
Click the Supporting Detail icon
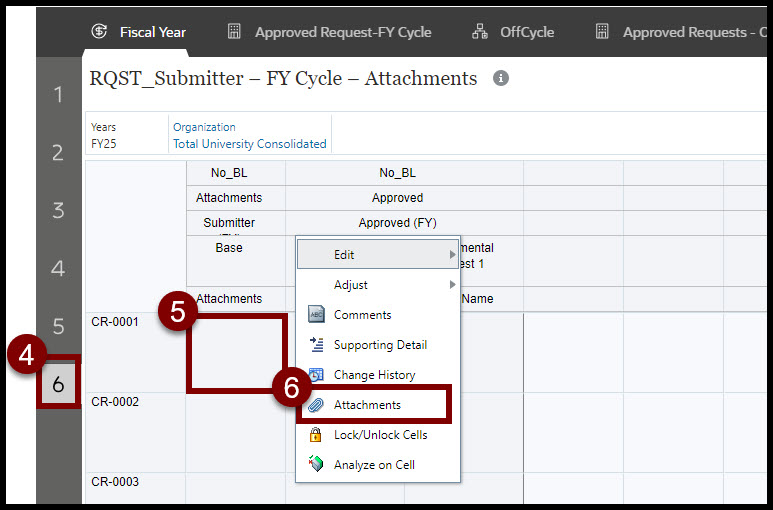[x=316, y=345]
